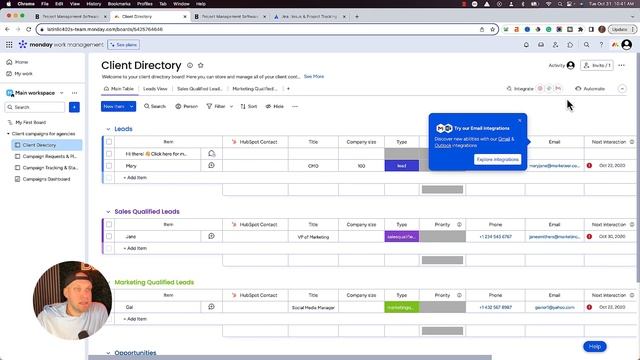The image size is (640, 360).
Task: Bookmark this page with star icon
Action: 492,29
